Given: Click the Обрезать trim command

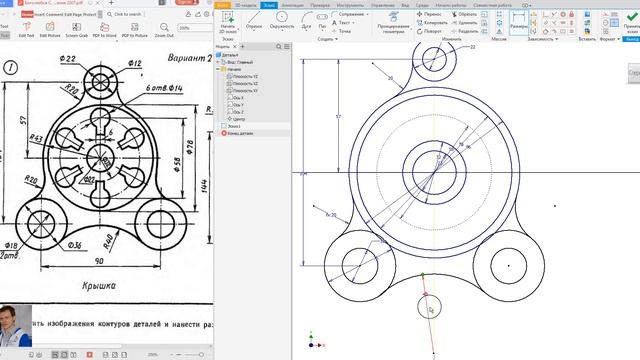Looking at the screenshot, I should [x=464, y=14].
